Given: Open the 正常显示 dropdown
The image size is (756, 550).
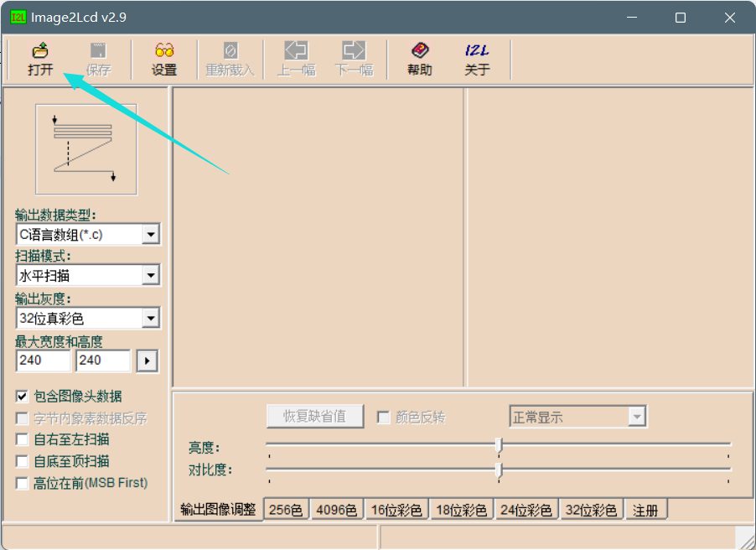Looking at the screenshot, I should [x=577, y=417].
